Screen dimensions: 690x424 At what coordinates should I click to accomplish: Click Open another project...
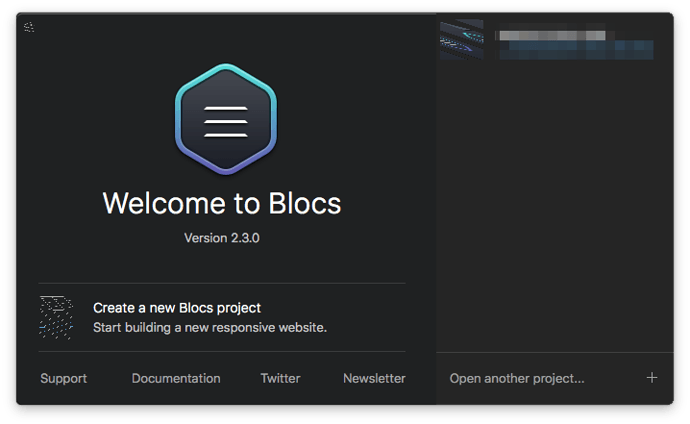[x=517, y=378]
